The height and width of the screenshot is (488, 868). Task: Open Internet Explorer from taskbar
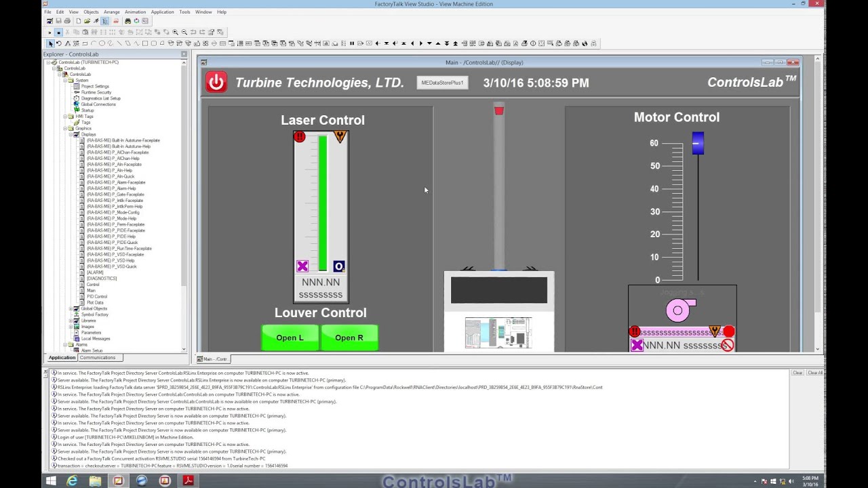pyautogui.click(x=72, y=481)
